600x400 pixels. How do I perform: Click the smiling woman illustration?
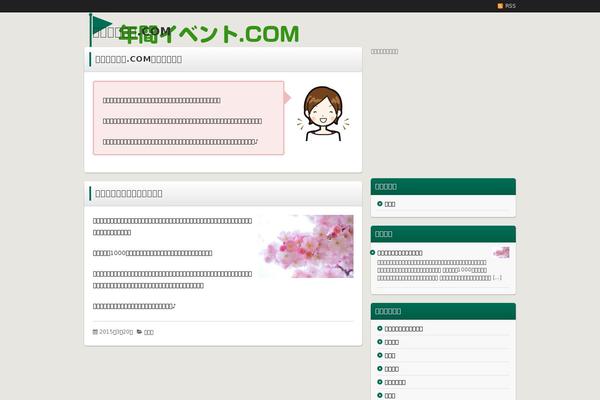pos(323,114)
